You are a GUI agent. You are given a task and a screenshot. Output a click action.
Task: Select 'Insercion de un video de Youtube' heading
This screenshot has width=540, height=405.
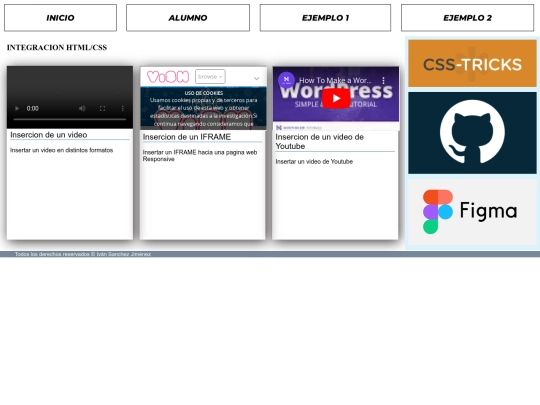pos(320,142)
